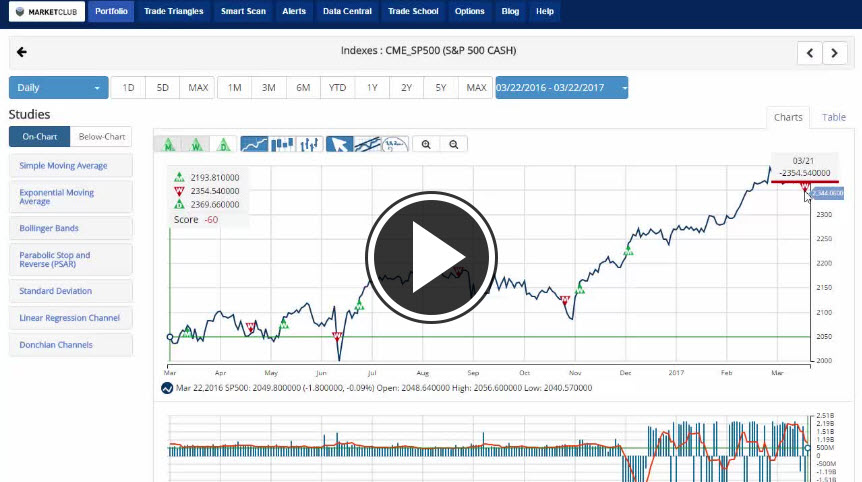Select the intraday 1D range
This screenshot has height=482, width=862.
pos(128,88)
